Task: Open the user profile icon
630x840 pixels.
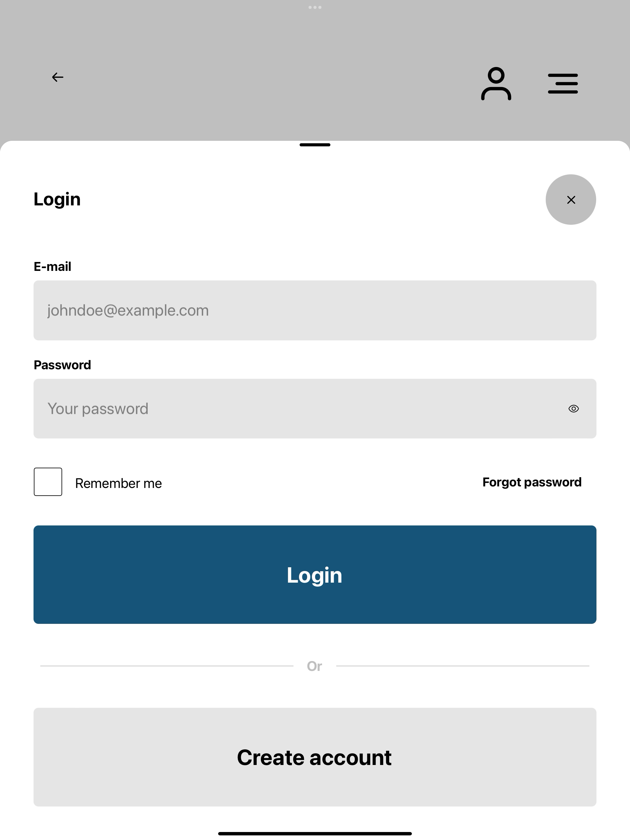Action: tap(496, 84)
